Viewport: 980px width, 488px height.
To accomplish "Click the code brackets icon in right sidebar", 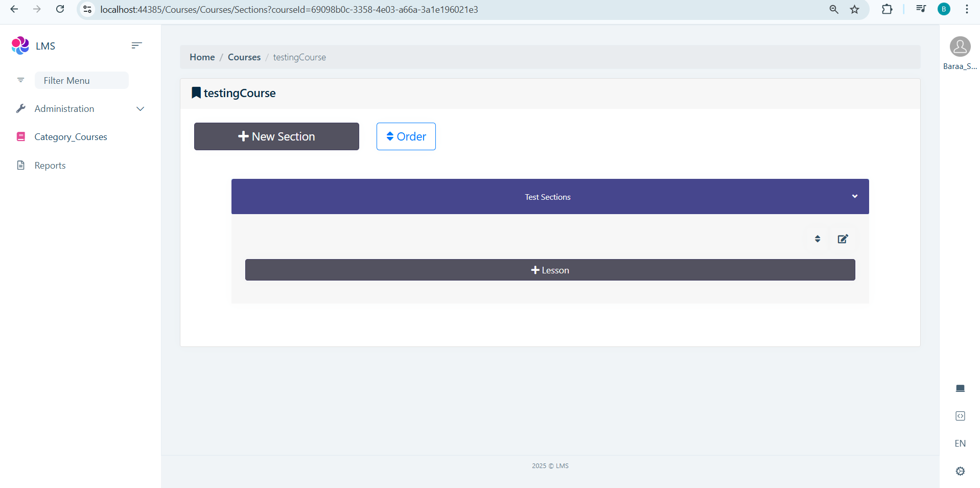I will 960,416.
